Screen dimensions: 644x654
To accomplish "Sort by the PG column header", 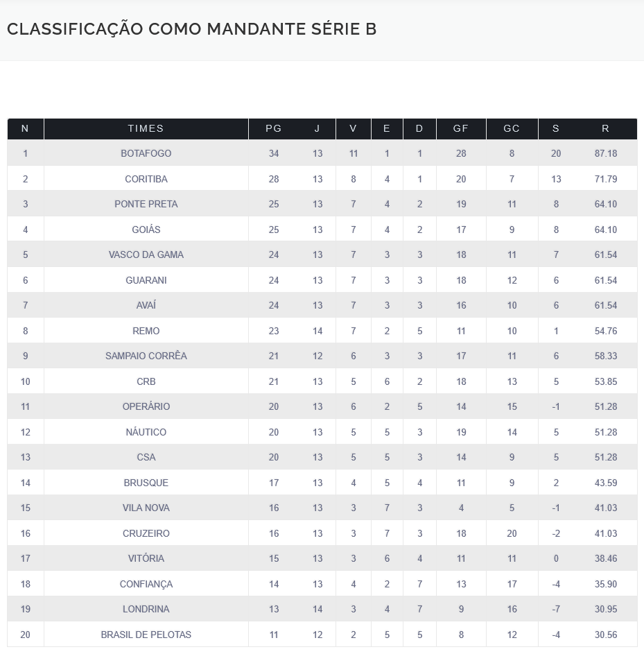I will [274, 128].
